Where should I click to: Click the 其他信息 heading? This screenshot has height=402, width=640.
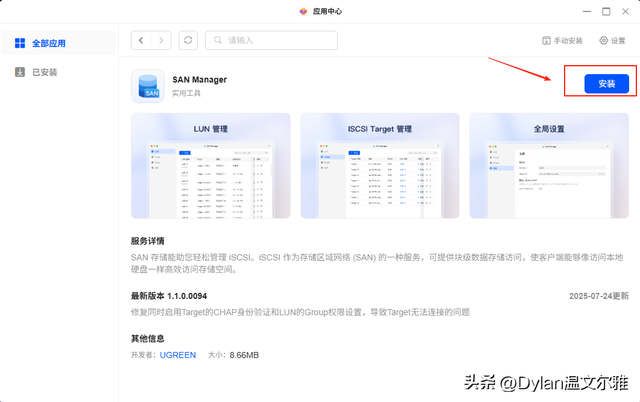coord(147,338)
